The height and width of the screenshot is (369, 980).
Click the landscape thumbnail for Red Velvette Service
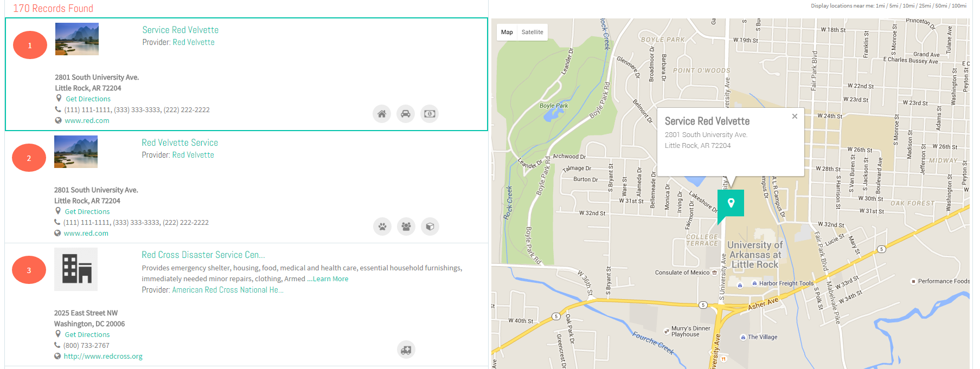point(76,152)
